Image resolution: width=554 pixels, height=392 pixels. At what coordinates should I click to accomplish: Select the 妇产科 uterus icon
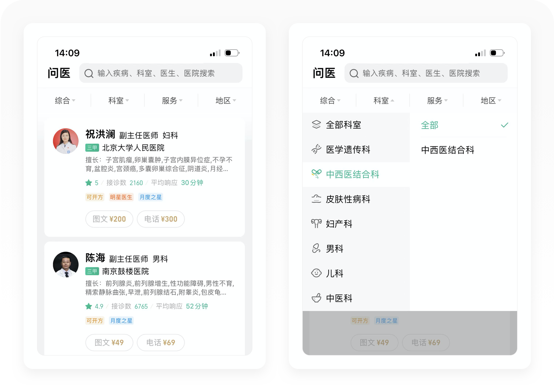click(x=316, y=224)
